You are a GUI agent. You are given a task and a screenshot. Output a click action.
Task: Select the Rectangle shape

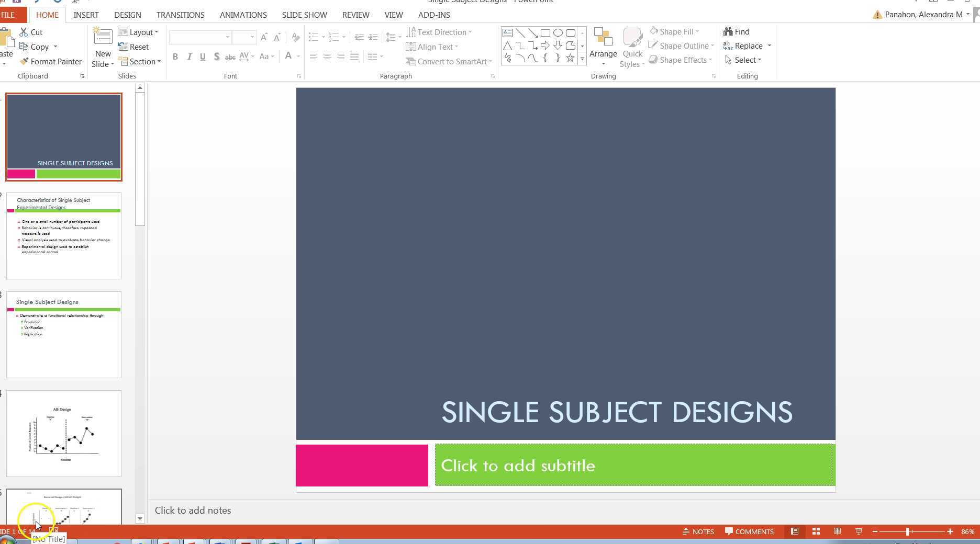(x=545, y=32)
